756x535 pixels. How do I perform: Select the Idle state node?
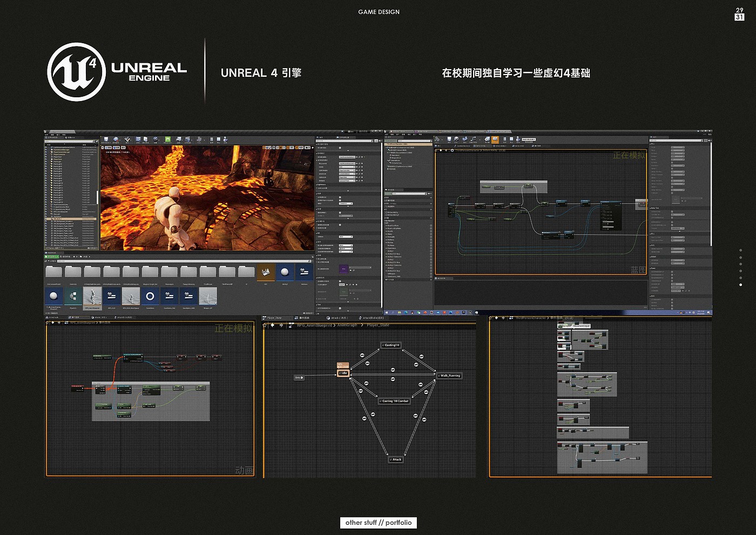343,373
